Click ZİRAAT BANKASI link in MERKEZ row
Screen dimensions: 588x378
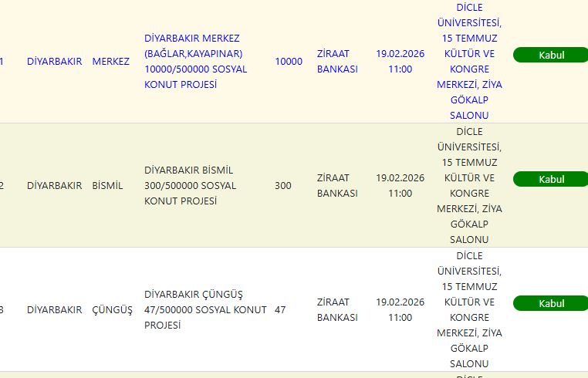(337, 62)
